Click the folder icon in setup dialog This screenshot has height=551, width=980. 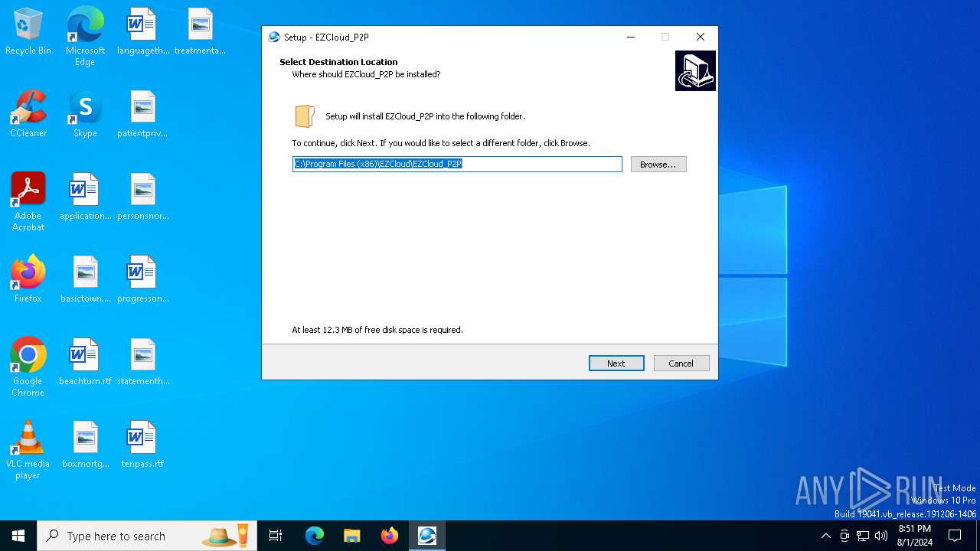coord(305,116)
